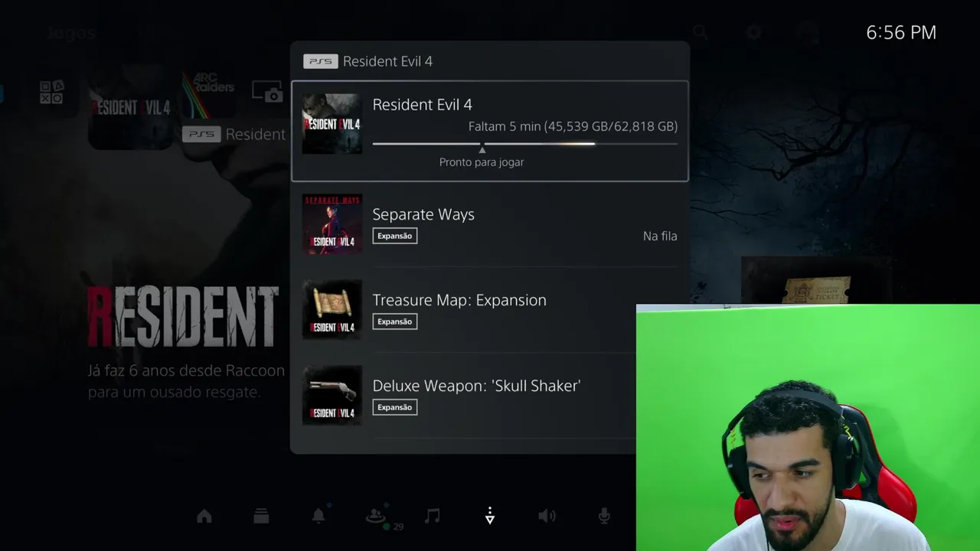Click the Expansão badge under Treasure Map
980x551 pixels.
[395, 321]
